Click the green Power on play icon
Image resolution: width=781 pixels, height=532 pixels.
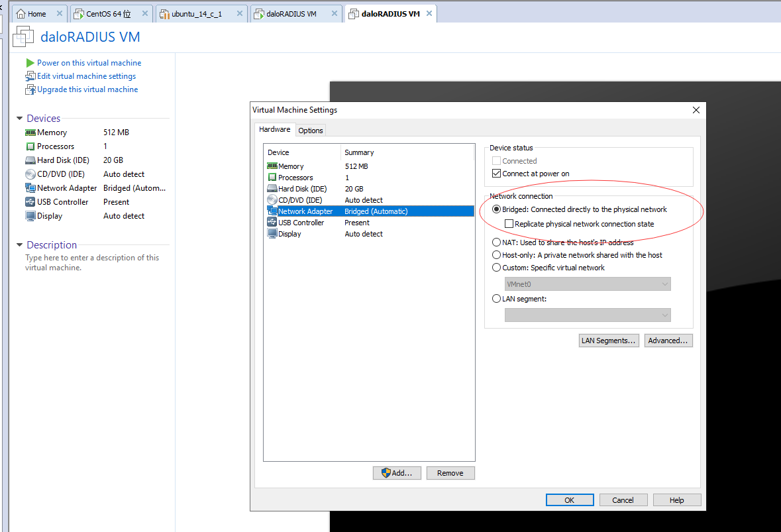(30, 63)
